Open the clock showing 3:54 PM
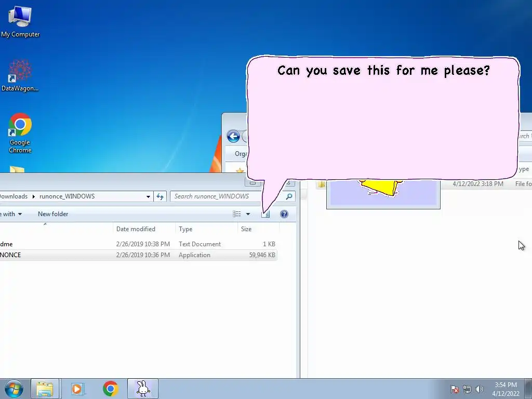Viewport: 532px width, 399px height. pyautogui.click(x=506, y=389)
